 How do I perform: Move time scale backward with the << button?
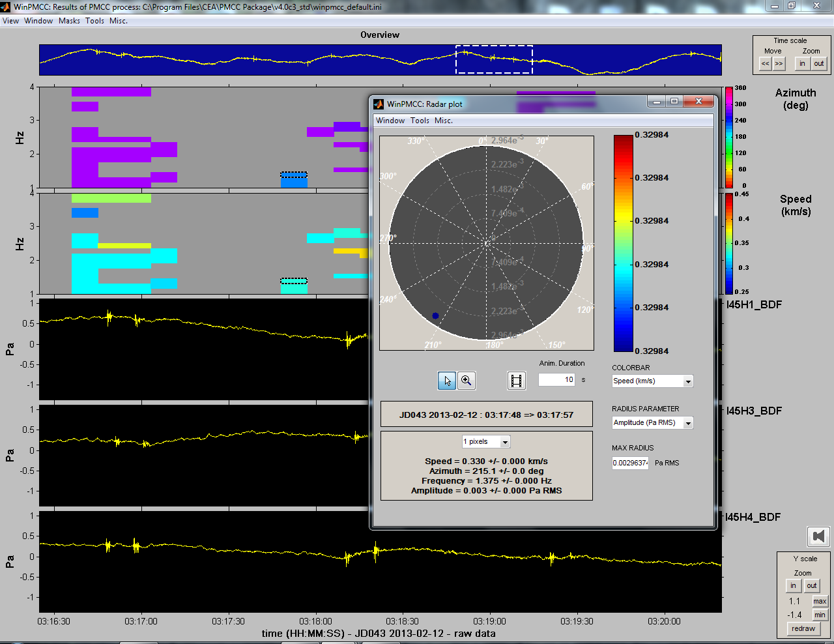(766, 63)
